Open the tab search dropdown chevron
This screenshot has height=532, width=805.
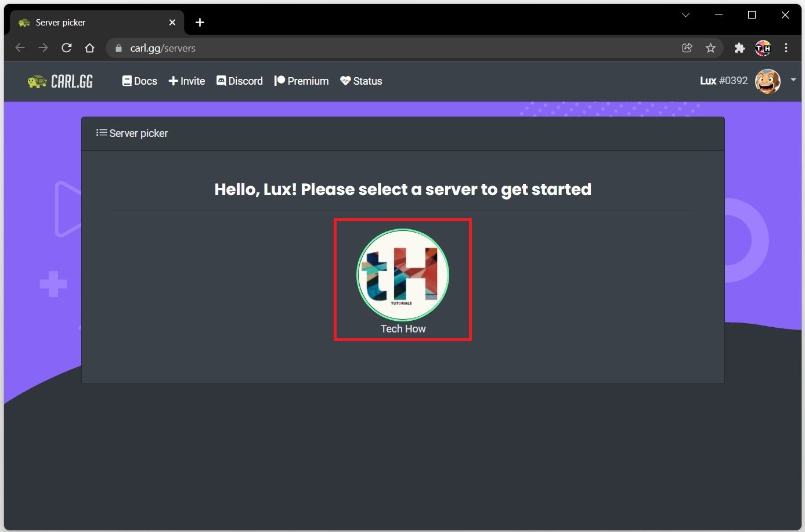[685, 15]
